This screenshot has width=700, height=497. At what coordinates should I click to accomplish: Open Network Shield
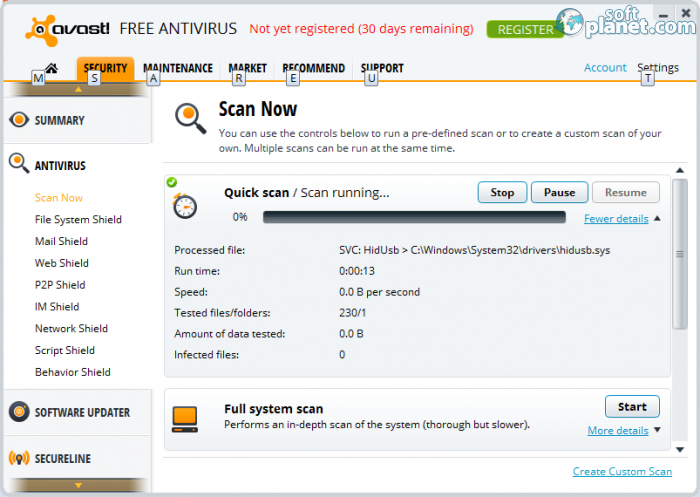click(71, 329)
